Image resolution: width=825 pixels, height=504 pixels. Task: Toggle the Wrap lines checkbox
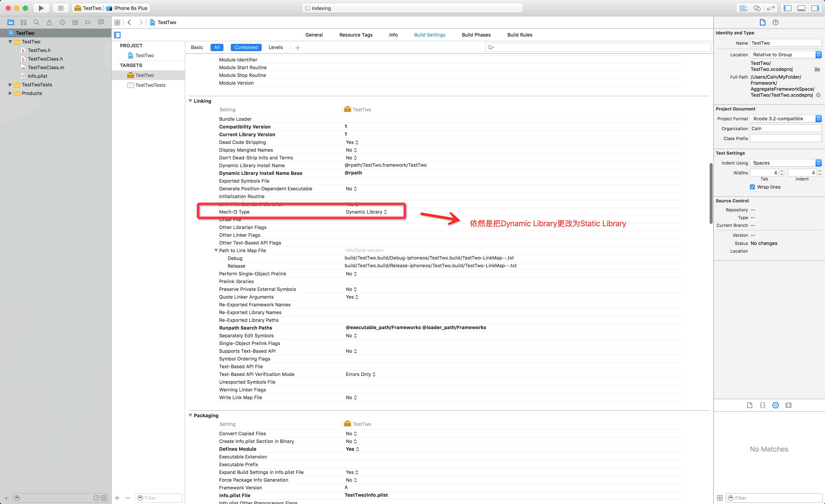[752, 187]
